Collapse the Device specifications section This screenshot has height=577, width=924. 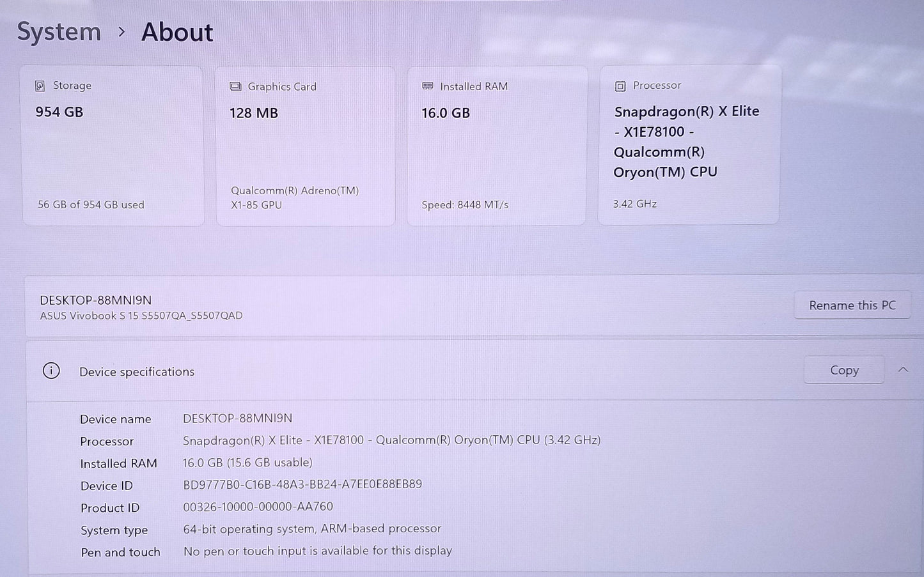click(903, 369)
